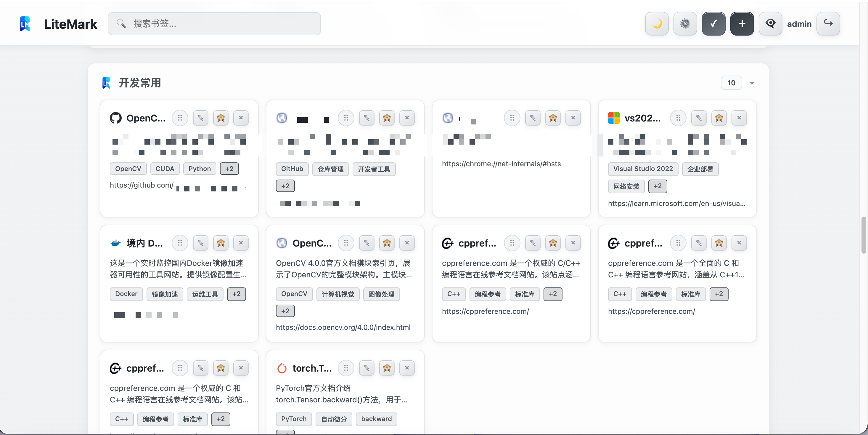
Task: Delete the torch.T... bookmark card
Action: point(407,368)
